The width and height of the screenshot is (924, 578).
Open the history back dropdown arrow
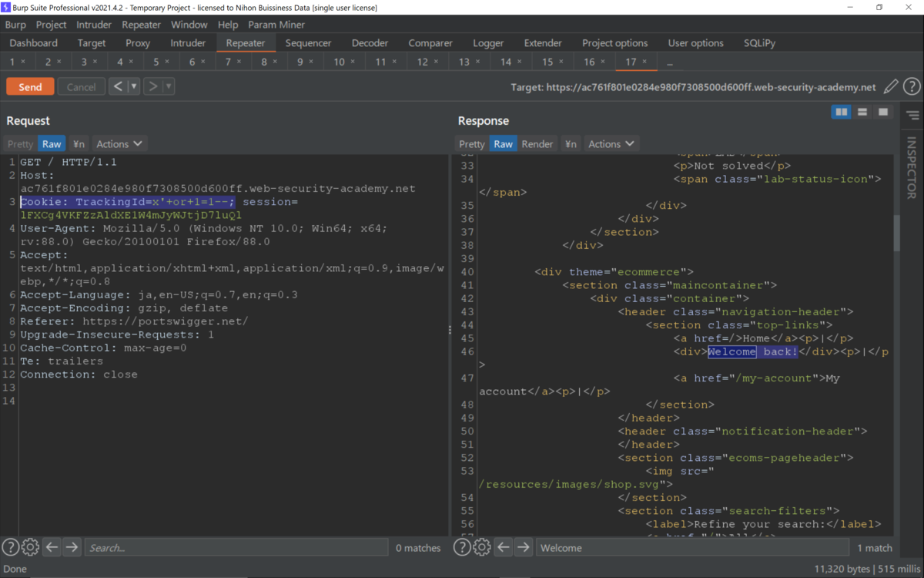pyautogui.click(x=134, y=86)
